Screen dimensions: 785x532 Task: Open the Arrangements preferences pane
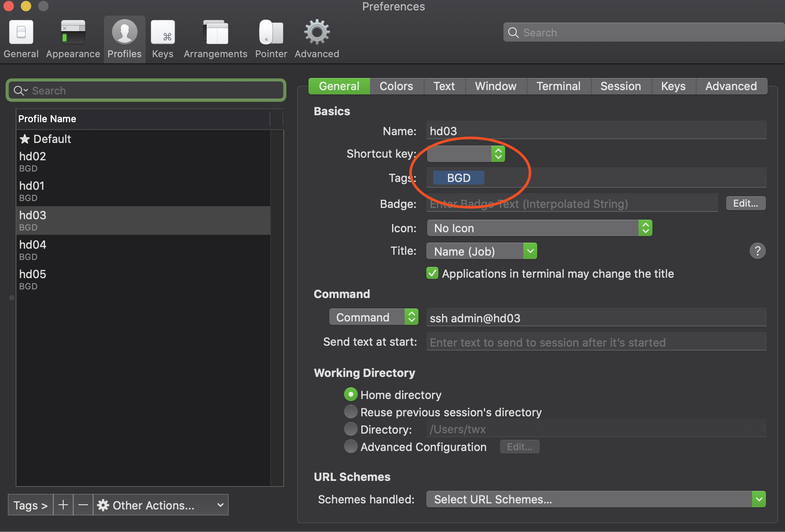215,39
